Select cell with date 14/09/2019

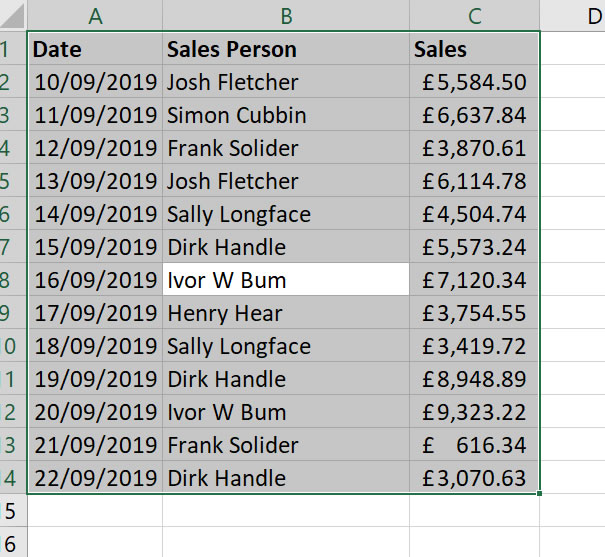pyautogui.click(x=95, y=214)
